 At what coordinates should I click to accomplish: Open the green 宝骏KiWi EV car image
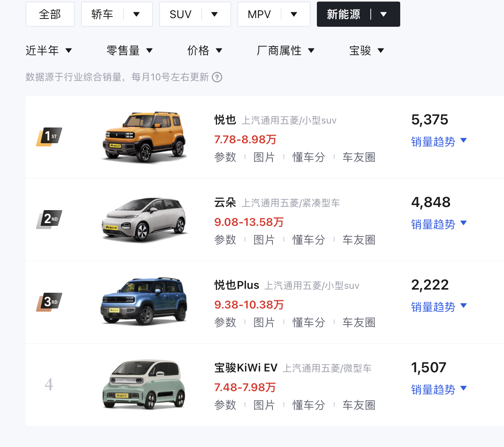coord(144,384)
